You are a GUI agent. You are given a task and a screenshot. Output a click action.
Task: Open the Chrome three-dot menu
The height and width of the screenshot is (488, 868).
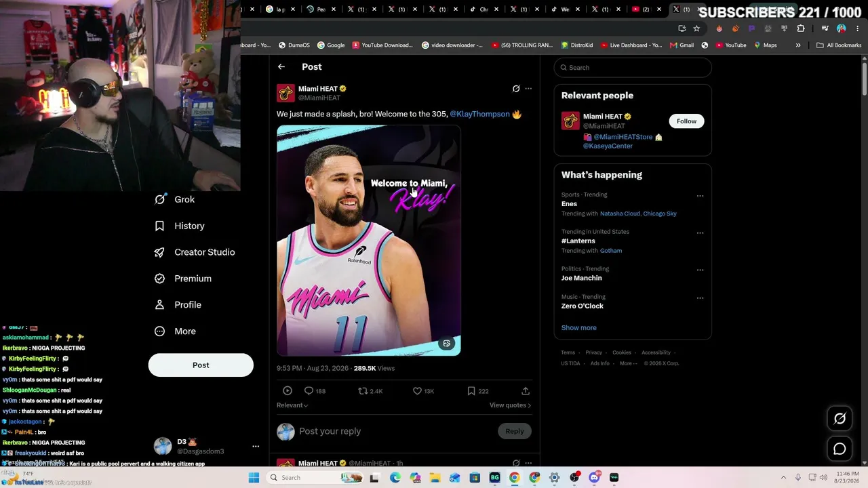coord(858,28)
